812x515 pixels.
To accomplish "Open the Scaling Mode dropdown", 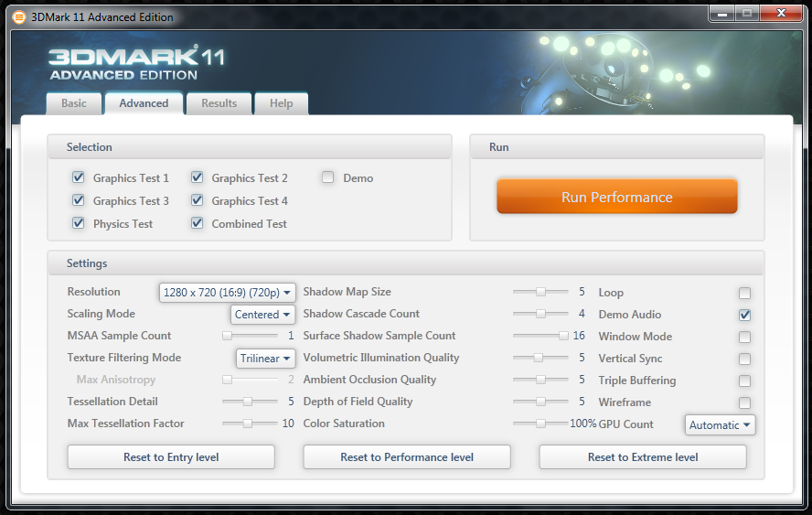I will [x=263, y=315].
